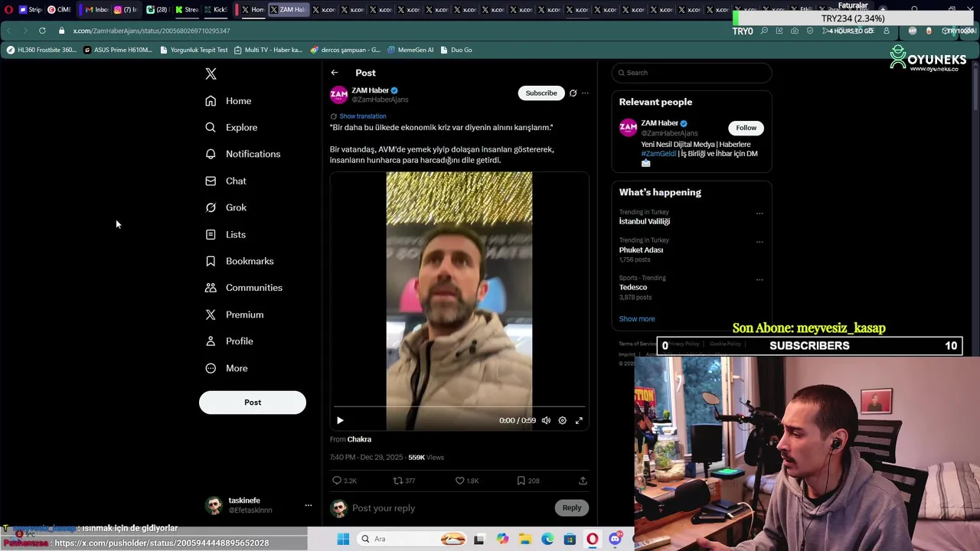The image size is (980, 551).
Task: Open HL360 Frostbite bookmark
Action: 41,50
